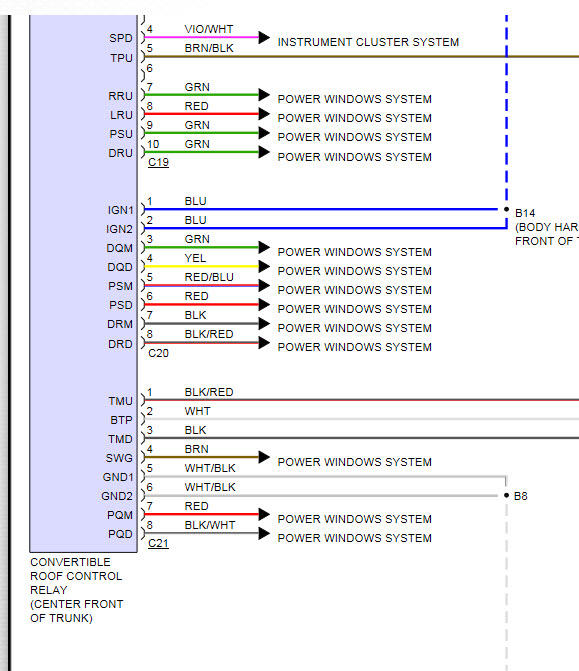
Task: Click the PQD pin label
Action: coord(121,534)
